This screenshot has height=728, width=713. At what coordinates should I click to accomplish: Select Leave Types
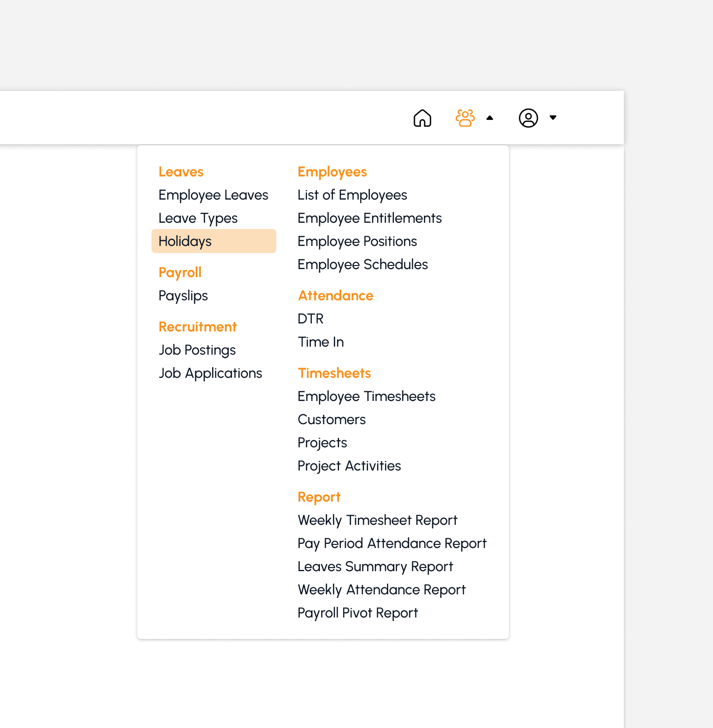pos(198,218)
